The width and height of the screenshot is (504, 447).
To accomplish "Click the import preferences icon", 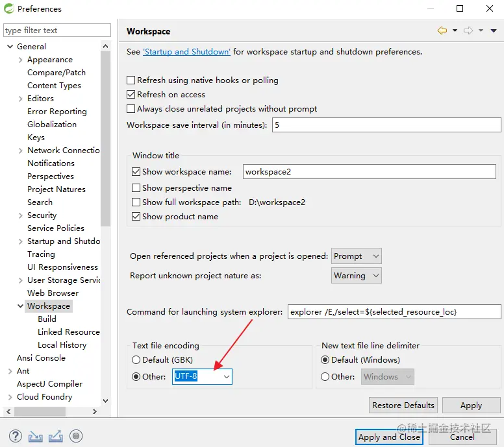I will click(35, 436).
